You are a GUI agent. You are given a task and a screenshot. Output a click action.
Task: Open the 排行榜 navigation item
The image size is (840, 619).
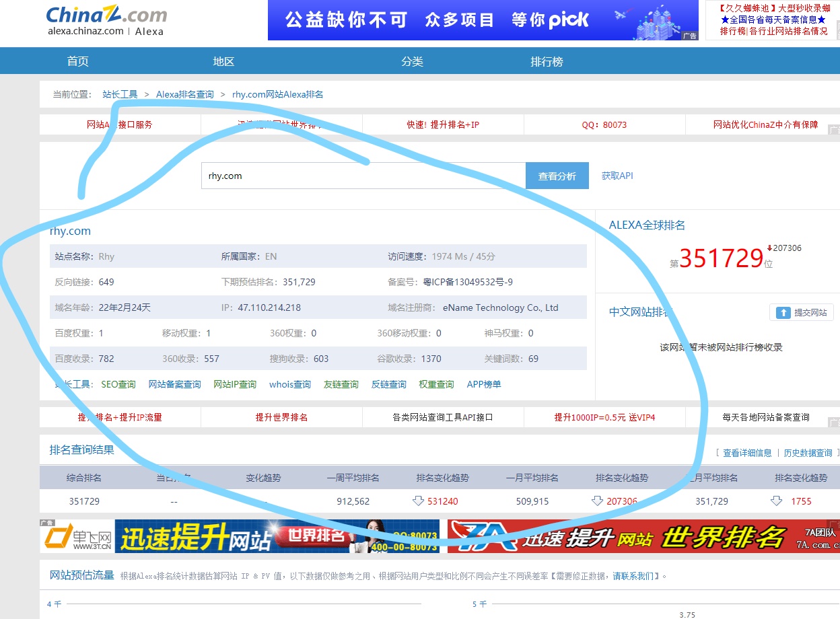coord(547,61)
